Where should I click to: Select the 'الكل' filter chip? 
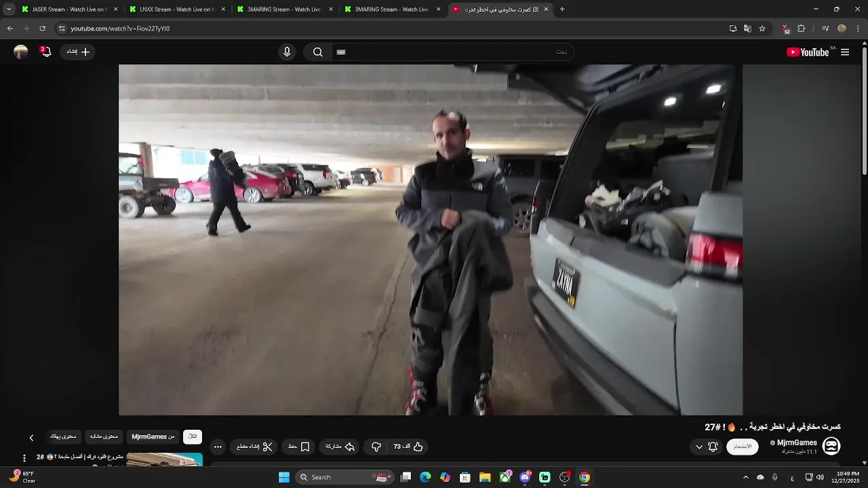[x=193, y=437]
